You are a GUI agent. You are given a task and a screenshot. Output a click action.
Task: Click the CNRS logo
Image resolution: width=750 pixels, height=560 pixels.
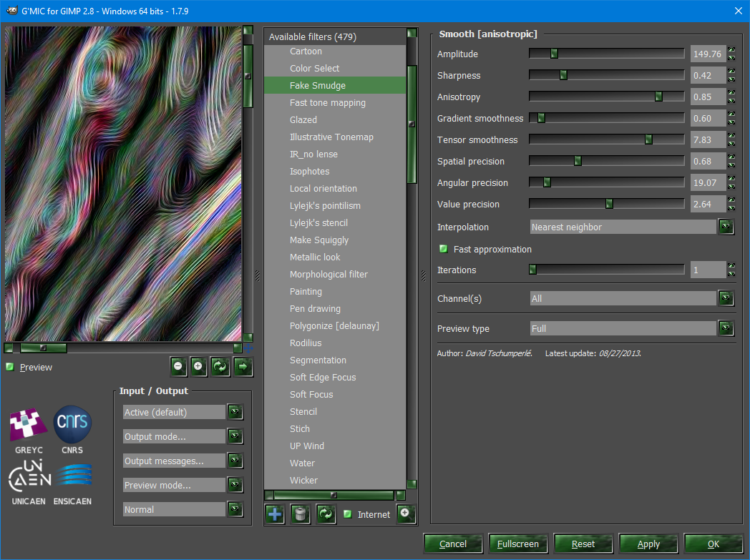pos(72,431)
